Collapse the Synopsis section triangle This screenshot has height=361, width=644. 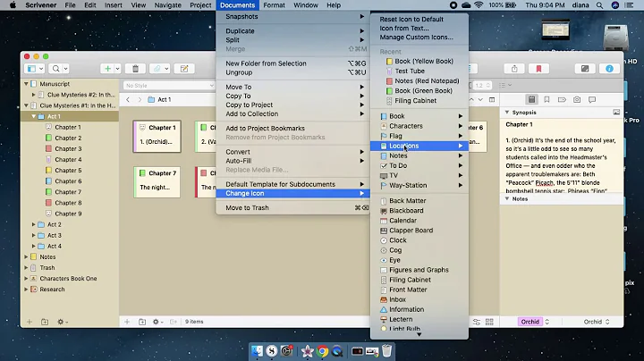pos(507,112)
